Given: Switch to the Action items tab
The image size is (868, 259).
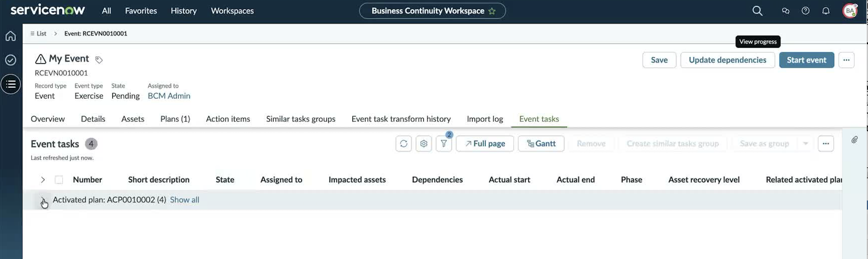Looking at the screenshot, I should 228,119.
